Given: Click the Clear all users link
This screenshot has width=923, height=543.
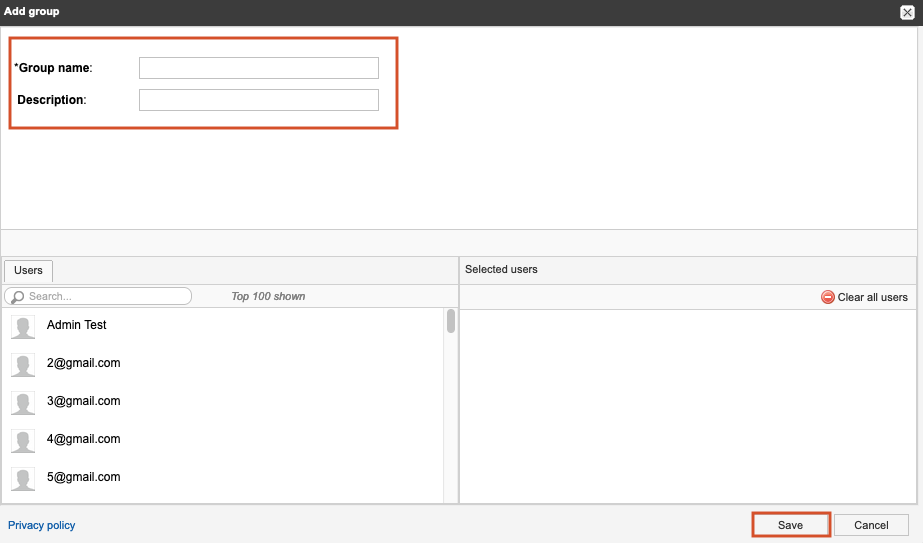Looking at the screenshot, I should 872,297.
